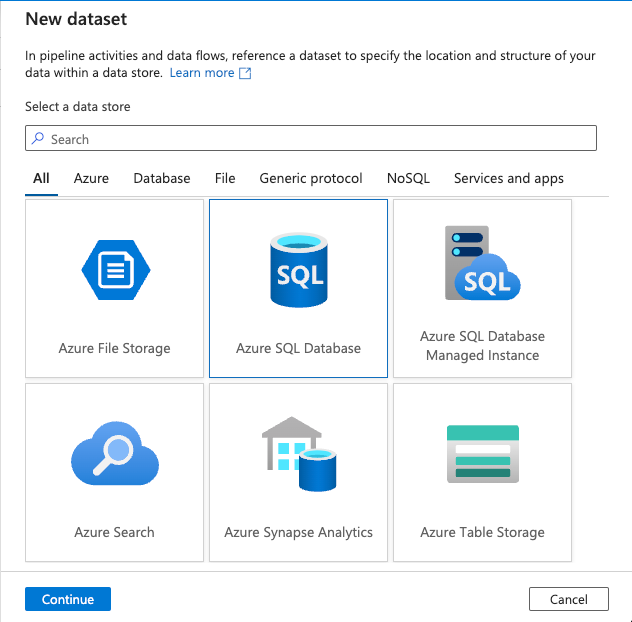Switch to the Azure tab

(x=91, y=178)
